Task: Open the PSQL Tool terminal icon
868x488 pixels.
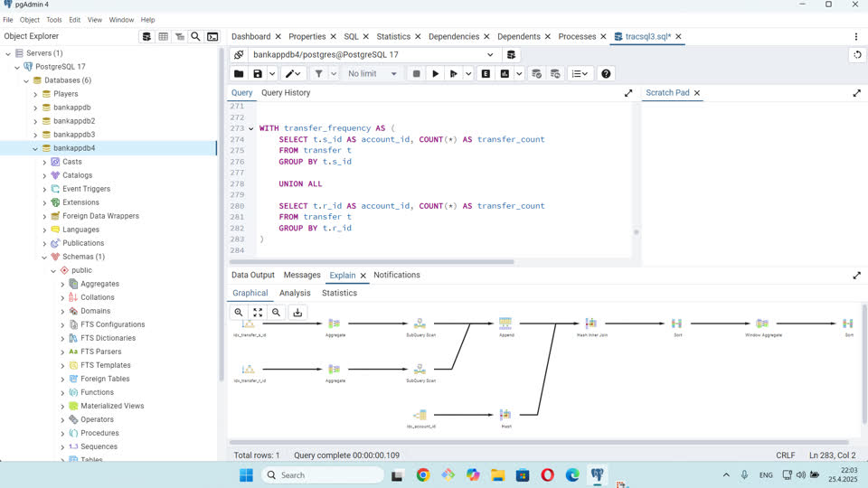Action: pos(212,36)
